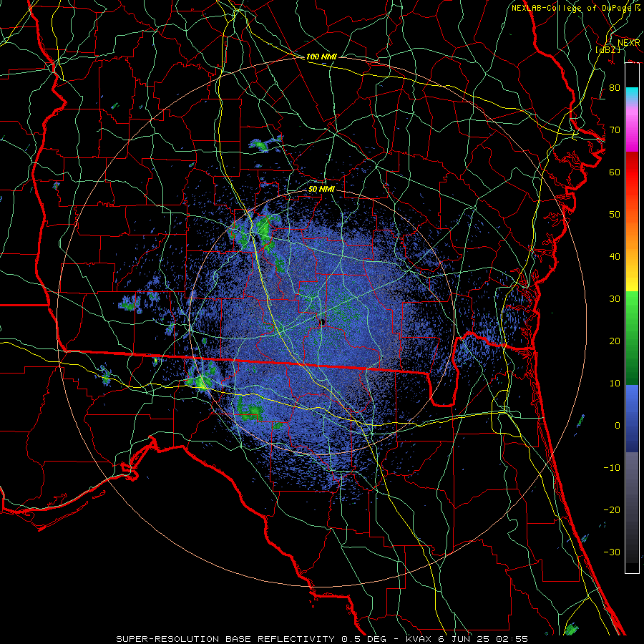This screenshot has width=644, height=644.
Task: Click the radar site marker at map center
Action: pos(323,321)
